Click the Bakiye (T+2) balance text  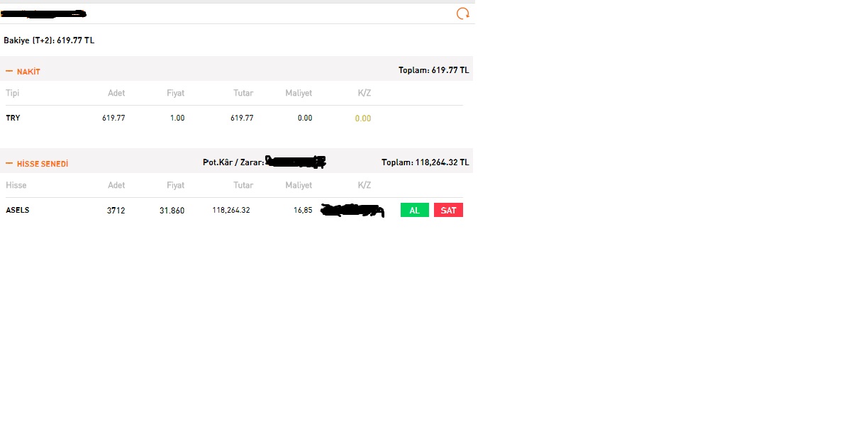point(49,40)
